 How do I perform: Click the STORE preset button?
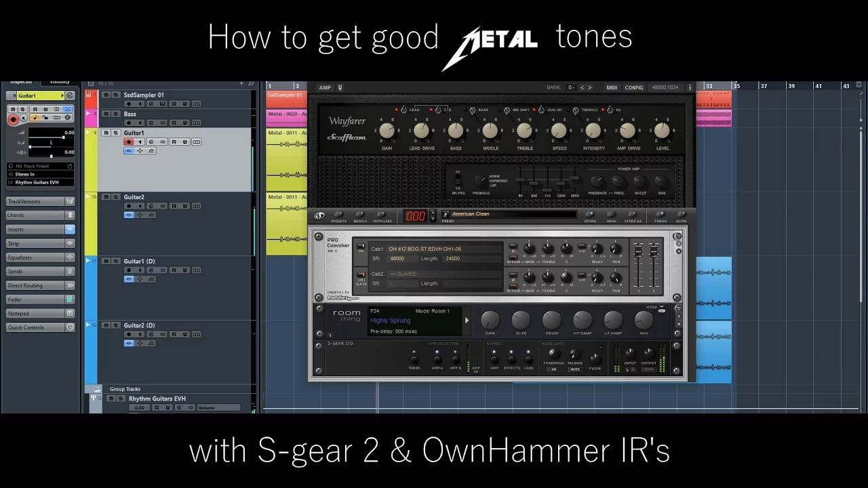pos(590,215)
